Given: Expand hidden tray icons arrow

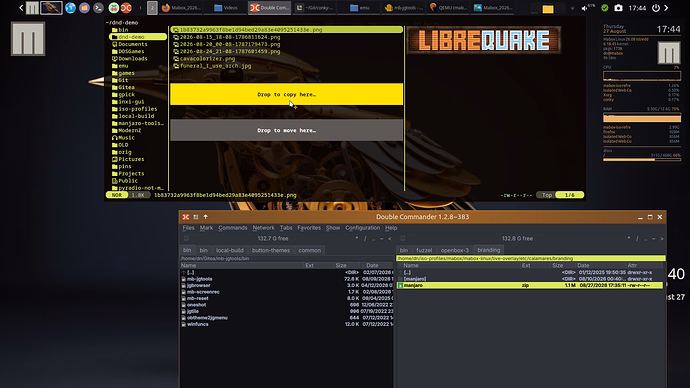Looking at the screenshot, I should (572, 8).
